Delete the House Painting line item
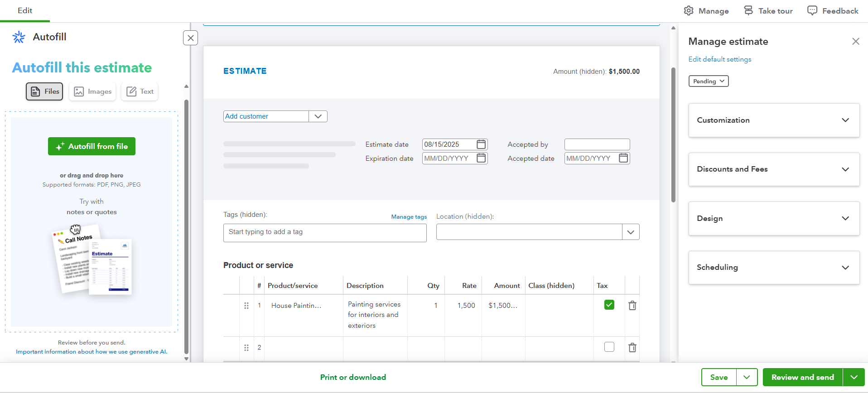This screenshot has height=393, width=868. click(632, 306)
